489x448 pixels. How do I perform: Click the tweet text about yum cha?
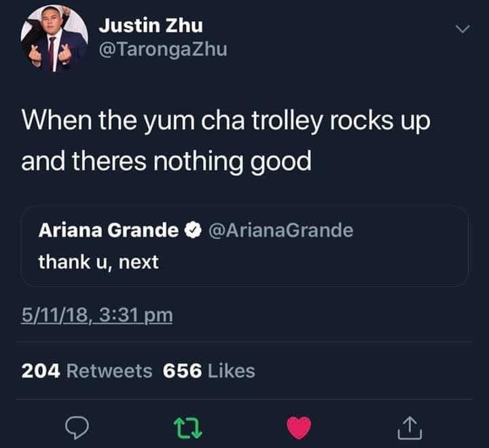[x=225, y=141]
